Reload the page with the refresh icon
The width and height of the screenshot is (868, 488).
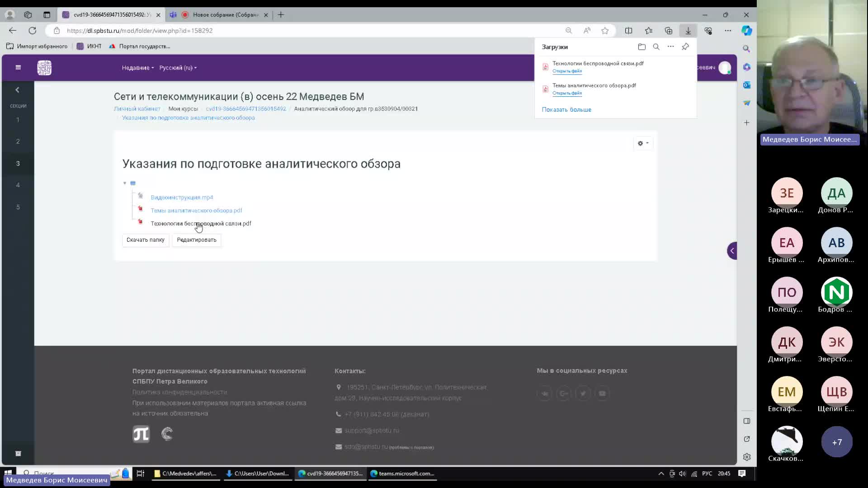pyautogui.click(x=33, y=30)
